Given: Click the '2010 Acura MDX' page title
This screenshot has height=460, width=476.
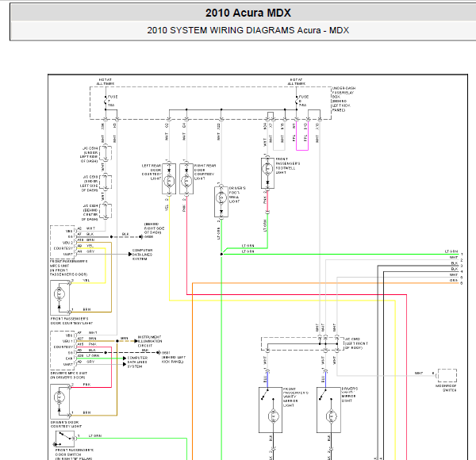Looking at the screenshot, I should pyautogui.click(x=248, y=13).
